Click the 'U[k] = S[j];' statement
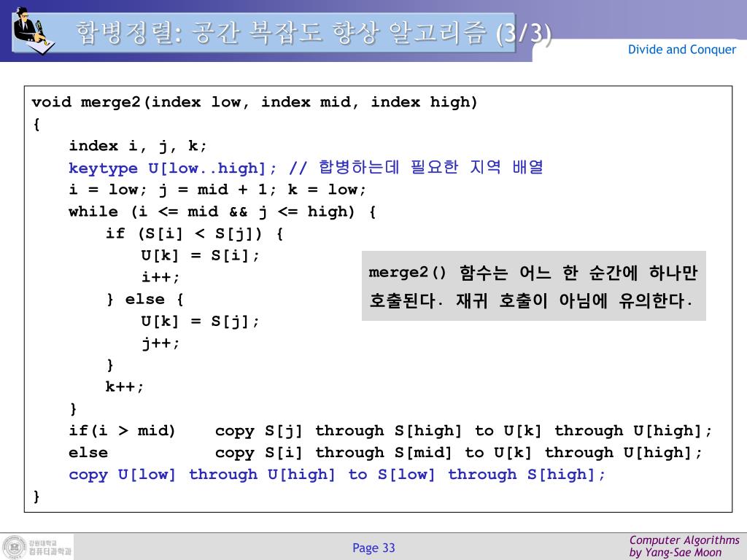Viewport: 747px width, 560px height. (x=200, y=322)
